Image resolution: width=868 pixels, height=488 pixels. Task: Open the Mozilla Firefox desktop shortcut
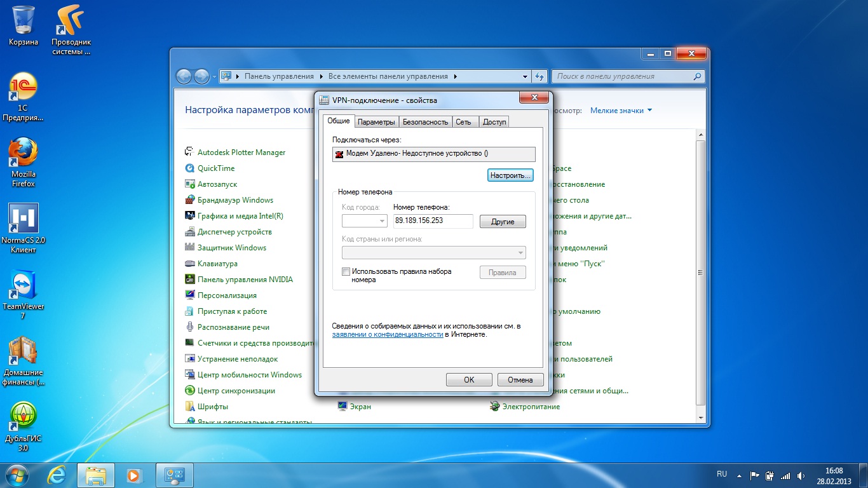pos(24,154)
